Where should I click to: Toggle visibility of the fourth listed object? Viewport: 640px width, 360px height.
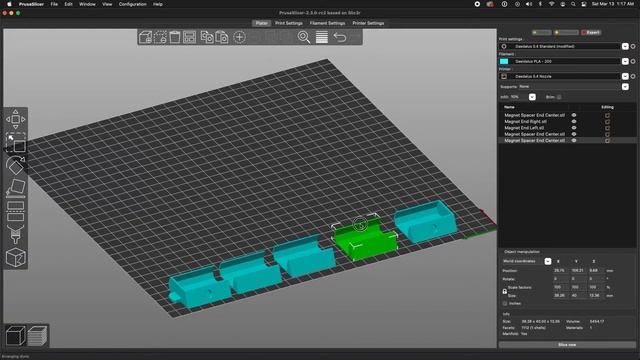(x=574, y=134)
